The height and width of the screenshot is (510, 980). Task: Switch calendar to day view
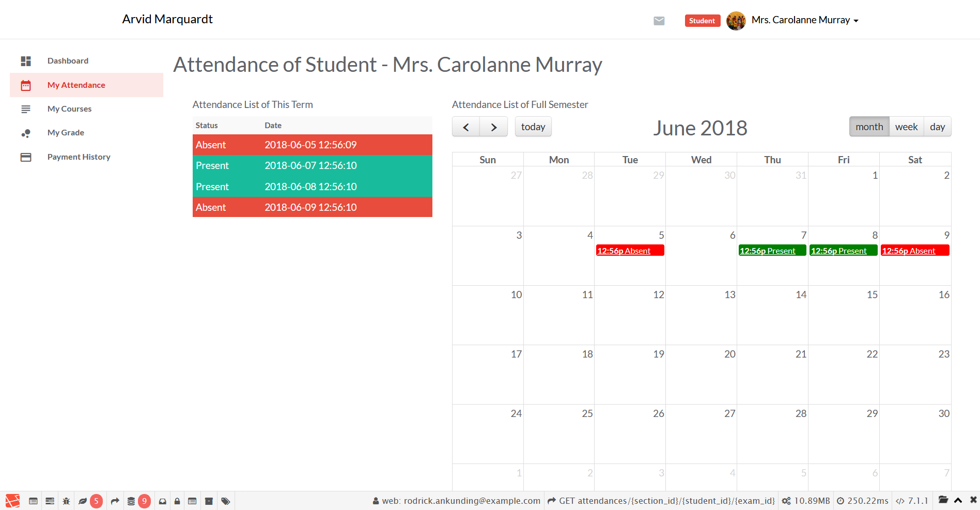point(938,127)
